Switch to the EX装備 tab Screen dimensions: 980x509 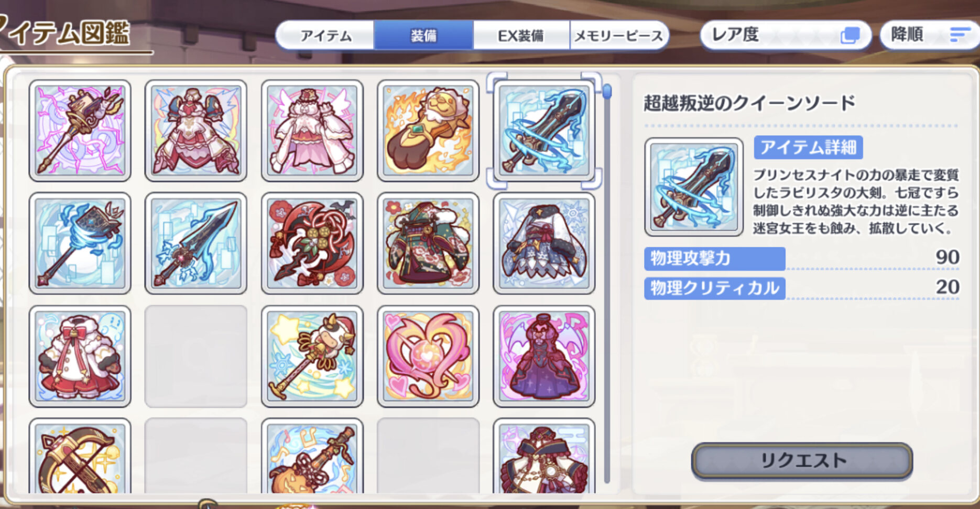[x=521, y=36]
